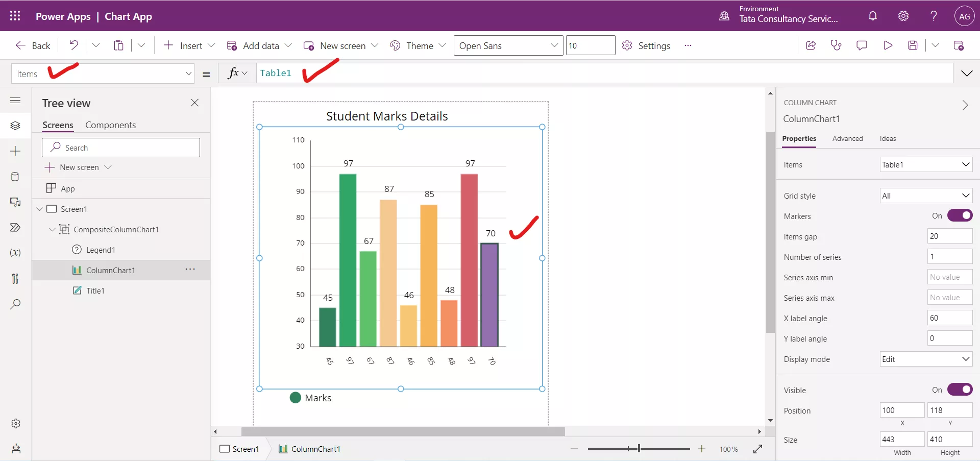The height and width of the screenshot is (461, 980).
Task: Open Power Automate flows panel
Action: (15, 228)
